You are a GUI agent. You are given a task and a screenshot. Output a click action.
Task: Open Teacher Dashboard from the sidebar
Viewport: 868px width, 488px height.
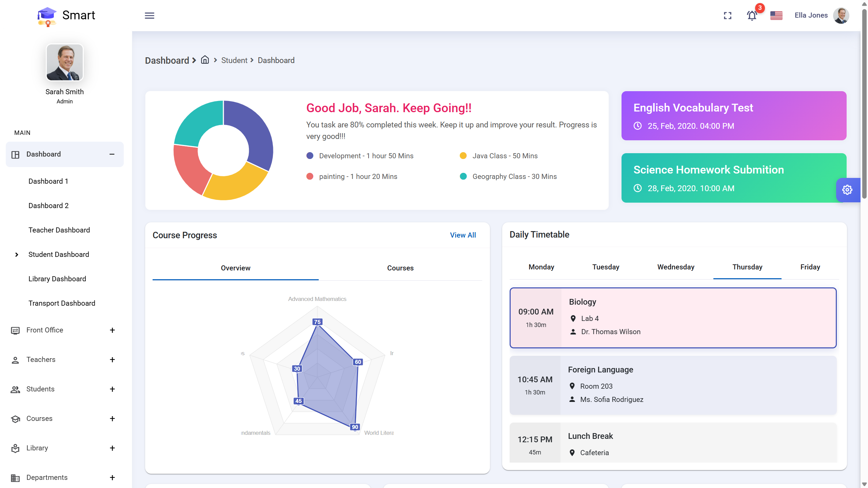point(59,230)
